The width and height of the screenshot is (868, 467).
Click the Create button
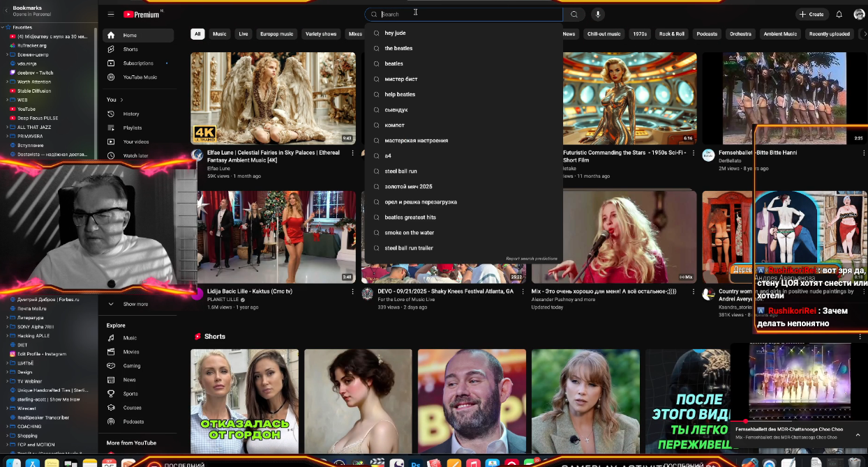click(811, 14)
